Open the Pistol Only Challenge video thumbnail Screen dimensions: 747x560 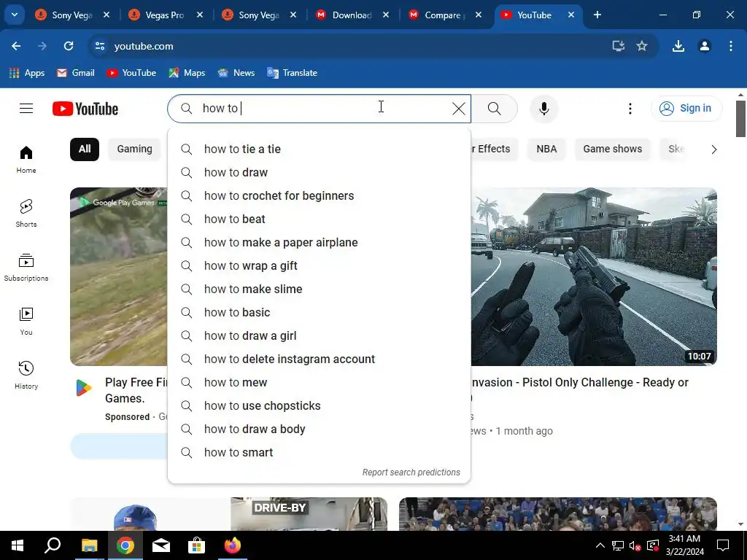point(594,276)
